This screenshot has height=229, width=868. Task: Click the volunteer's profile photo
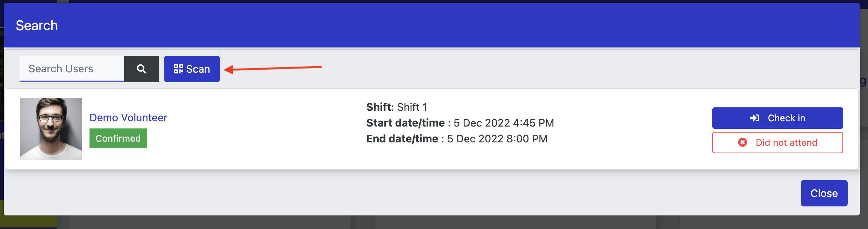51,129
